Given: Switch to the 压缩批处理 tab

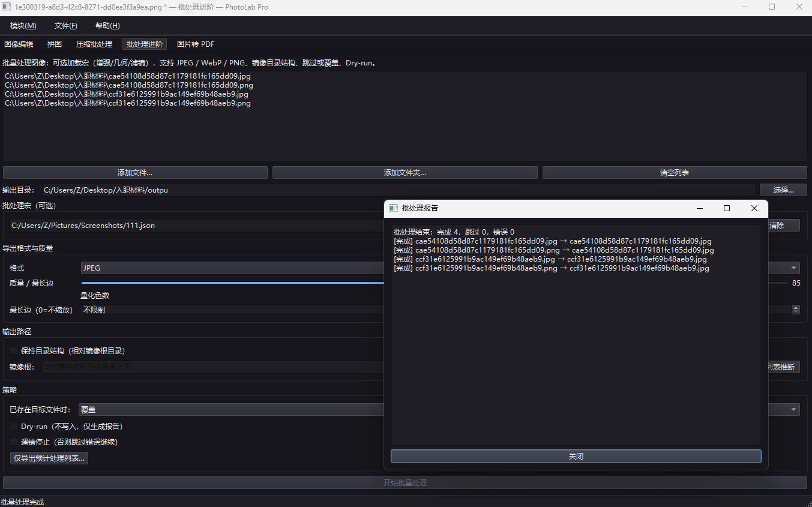Looking at the screenshot, I should point(94,44).
